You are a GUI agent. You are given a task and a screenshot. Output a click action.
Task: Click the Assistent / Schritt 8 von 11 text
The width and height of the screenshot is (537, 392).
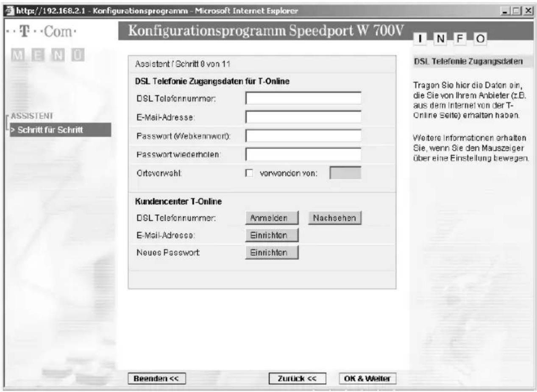pyautogui.click(x=183, y=64)
